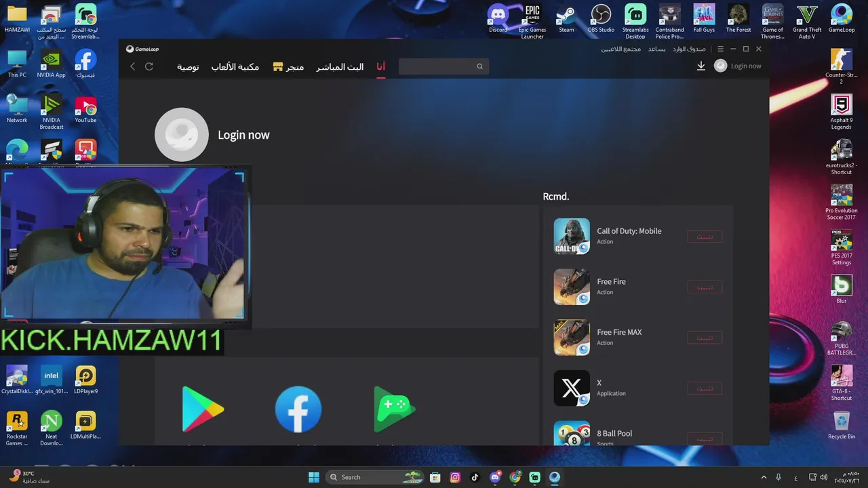
Task: Open the X application icon
Action: [x=572, y=388]
